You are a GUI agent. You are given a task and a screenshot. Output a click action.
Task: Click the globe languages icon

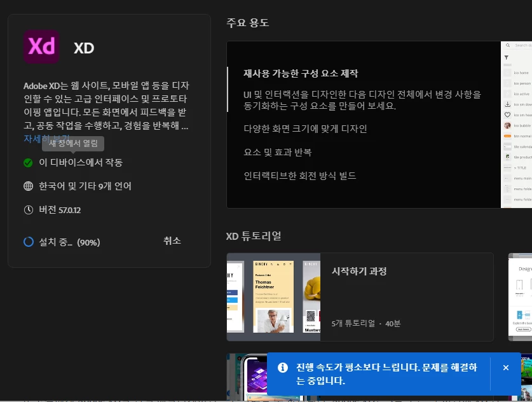pos(28,186)
